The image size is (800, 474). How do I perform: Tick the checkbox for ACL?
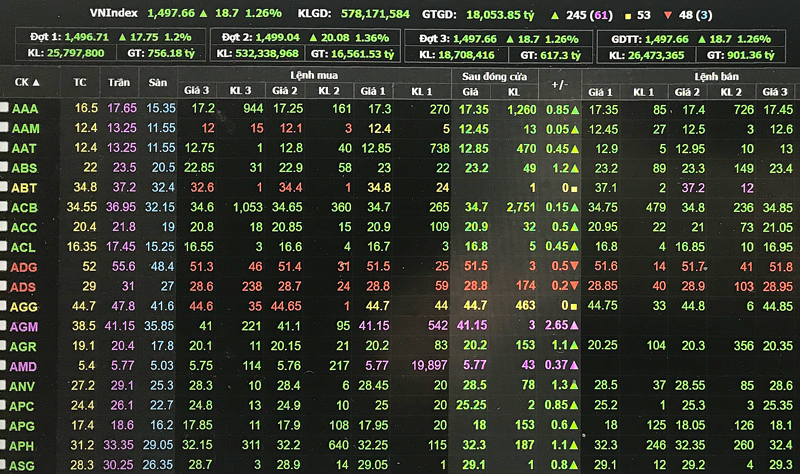tap(4, 246)
